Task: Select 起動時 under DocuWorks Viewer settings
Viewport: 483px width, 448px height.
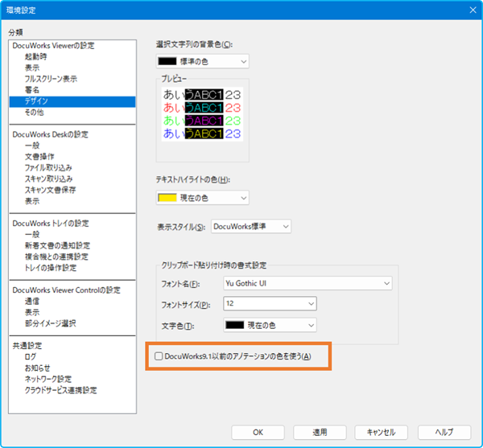Action: [35, 57]
